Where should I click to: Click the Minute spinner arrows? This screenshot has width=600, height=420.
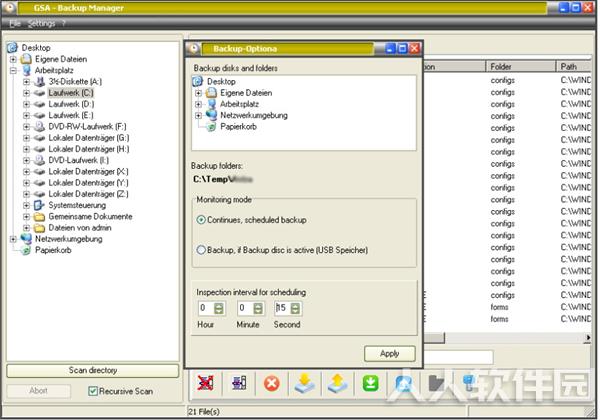pyautogui.click(x=258, y=308)
